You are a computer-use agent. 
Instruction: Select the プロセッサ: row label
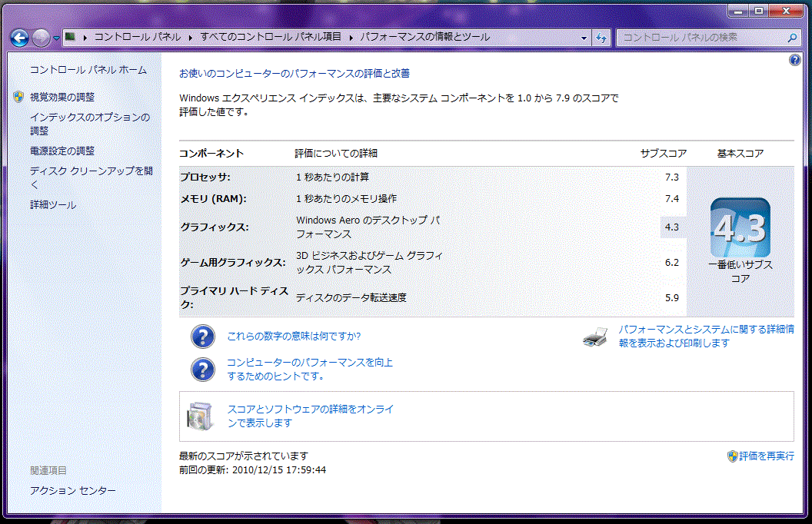click(205, 177)
